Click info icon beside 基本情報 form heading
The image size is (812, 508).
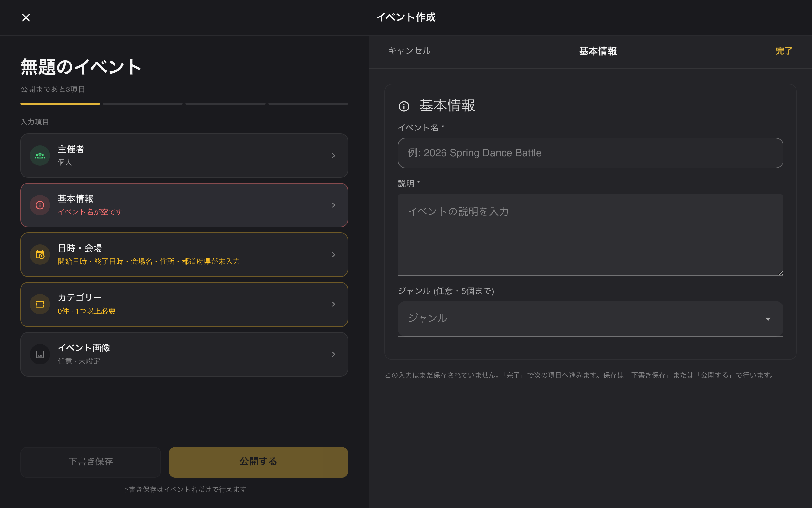[404, 106]
